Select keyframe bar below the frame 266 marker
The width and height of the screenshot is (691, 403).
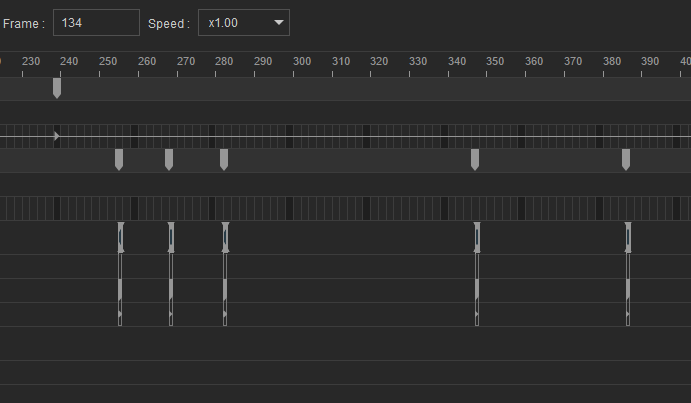pyautogui.click(x=171, y=238)
